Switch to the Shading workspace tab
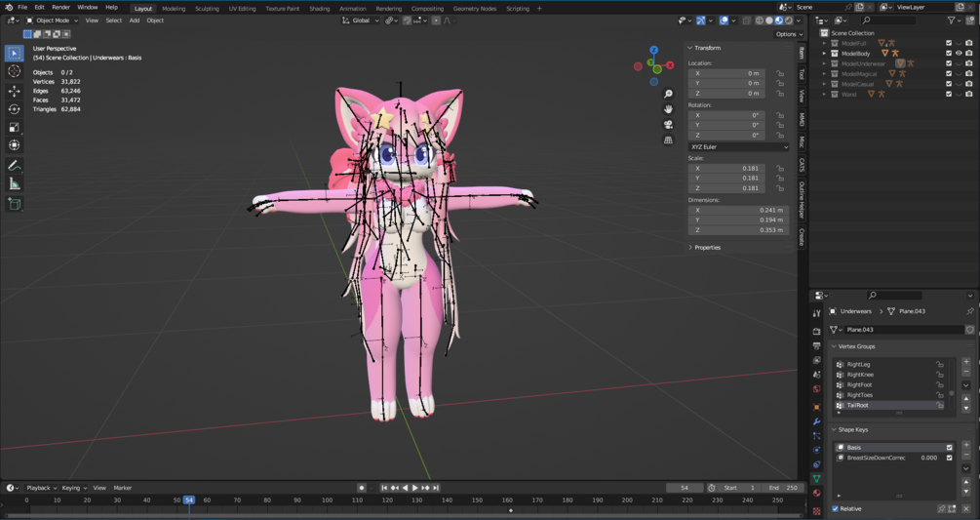980x520 pixels. click(320, 9)
